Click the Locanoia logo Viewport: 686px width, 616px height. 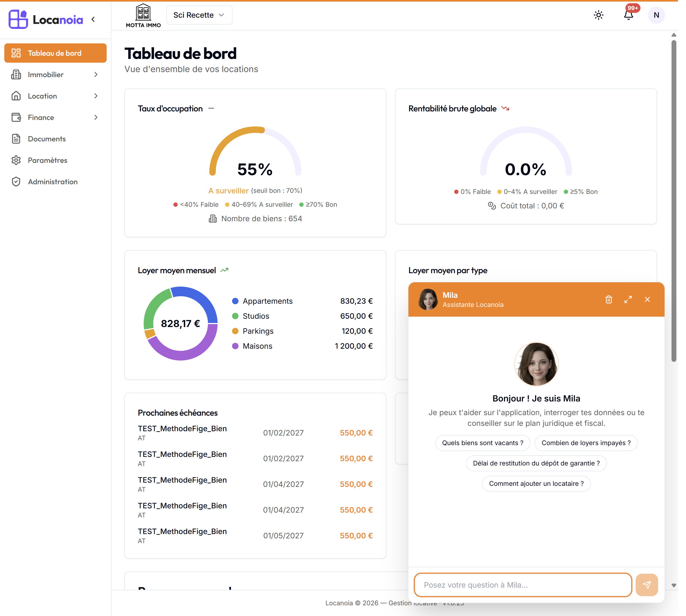pyautogui.click(x=46, y=19)
